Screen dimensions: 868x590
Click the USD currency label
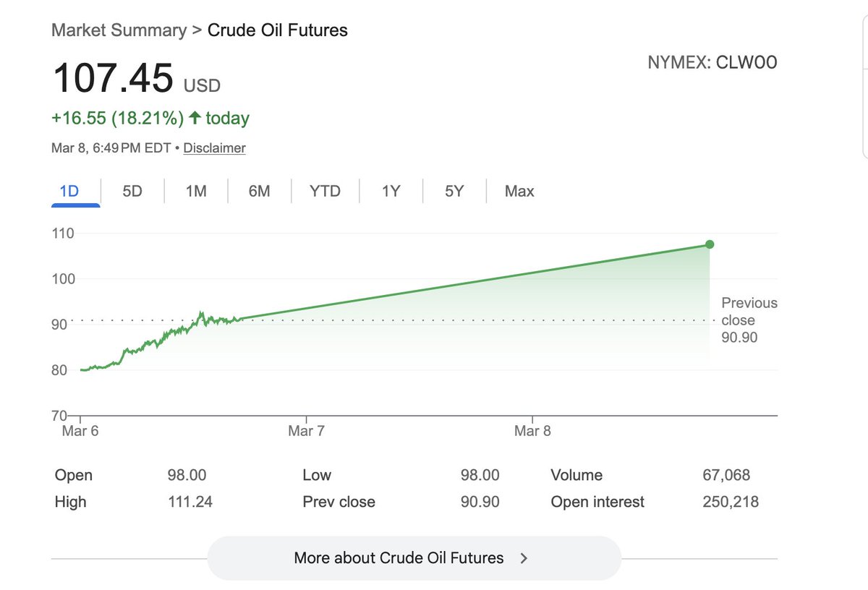[x=202, y=86]
